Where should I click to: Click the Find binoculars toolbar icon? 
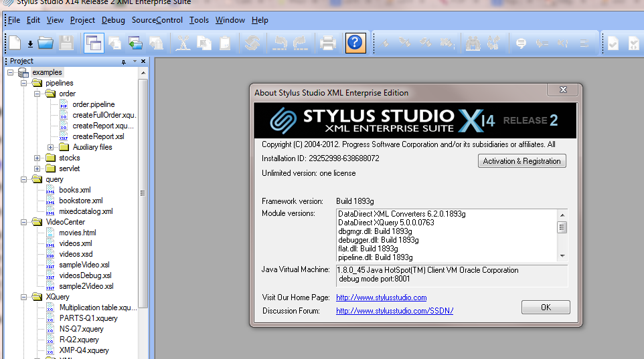pyautogui.click(x=473, y=43)
